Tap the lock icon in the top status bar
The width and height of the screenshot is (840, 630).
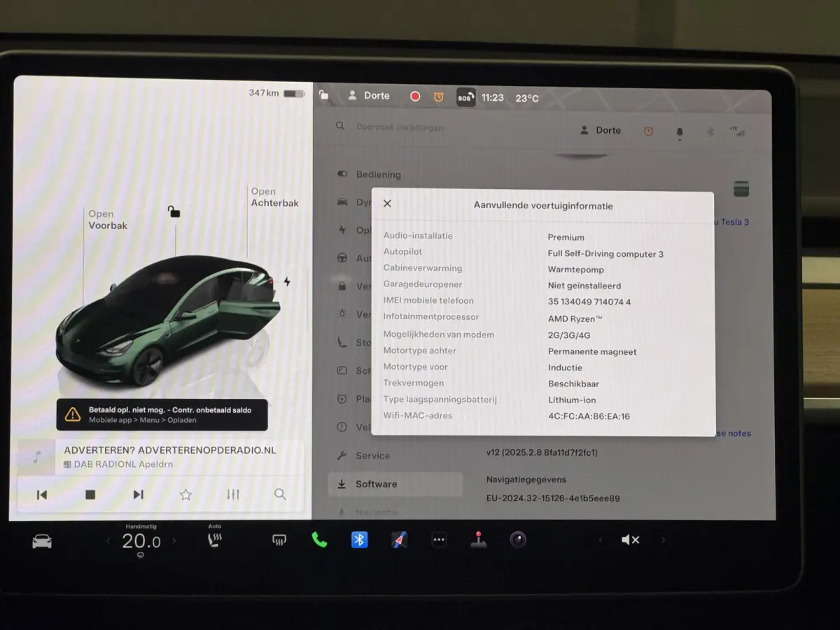coord(324,95)
